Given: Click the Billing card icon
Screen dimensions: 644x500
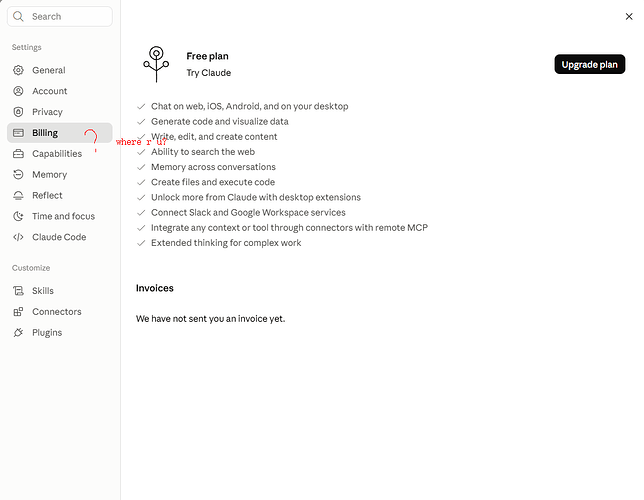Looking at the screenshot, I should click(x=18, y=133).
